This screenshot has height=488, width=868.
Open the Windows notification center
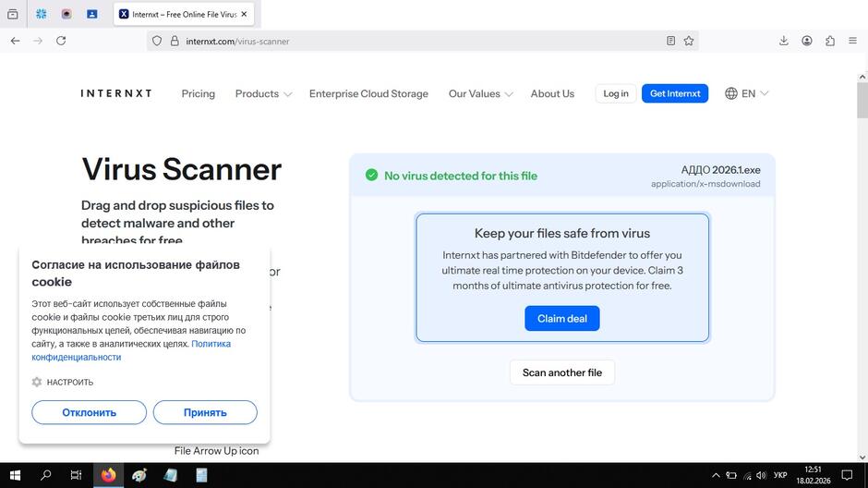tap(847, 475)
